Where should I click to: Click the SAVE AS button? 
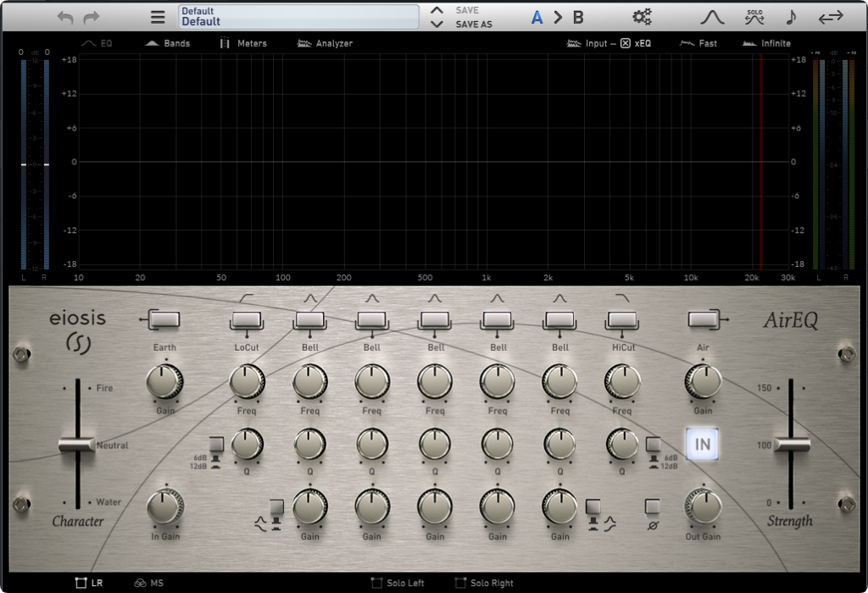(x=474, y=25)
